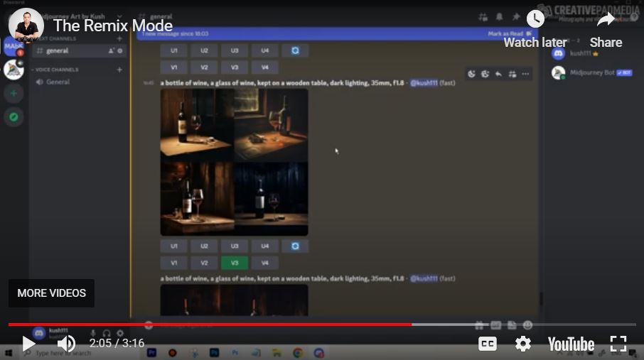Image resolution: width=644 pixels, height=360 pixels.
Task: Open the channel avatar beside the video title
Action: point(26,26)
